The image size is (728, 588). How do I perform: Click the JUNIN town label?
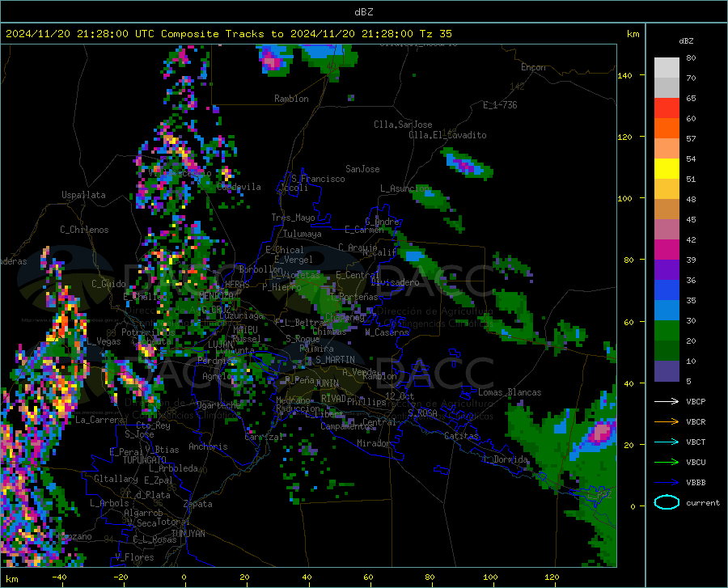click(x=327, y=383)
